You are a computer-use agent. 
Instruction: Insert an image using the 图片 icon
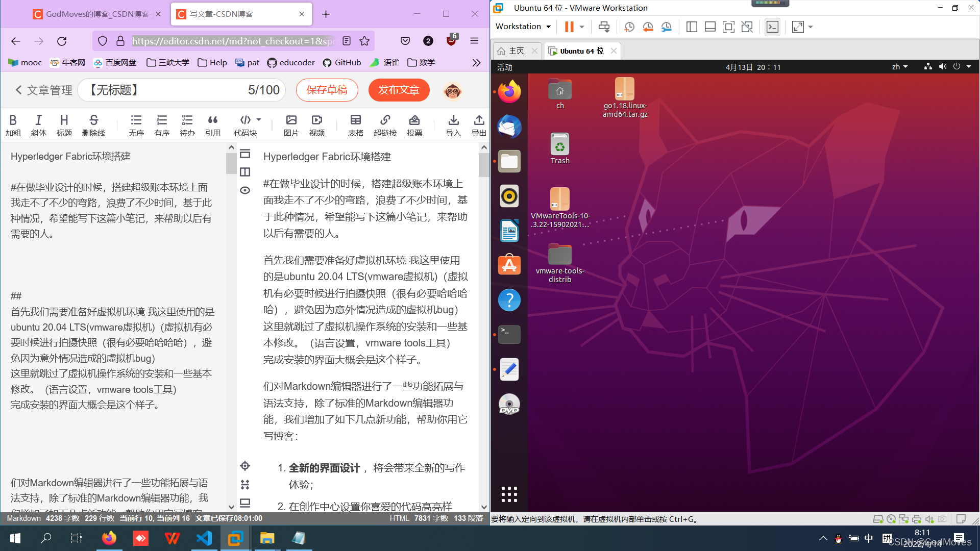point(290,124)
